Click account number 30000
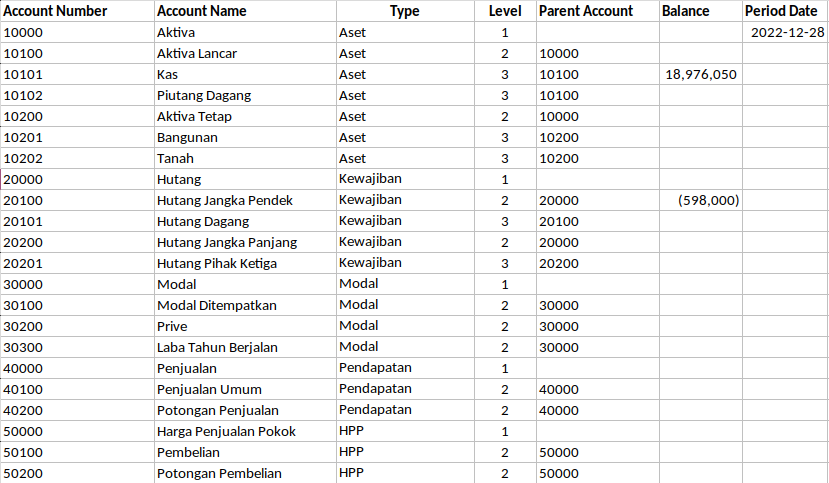 pos(77,284)
